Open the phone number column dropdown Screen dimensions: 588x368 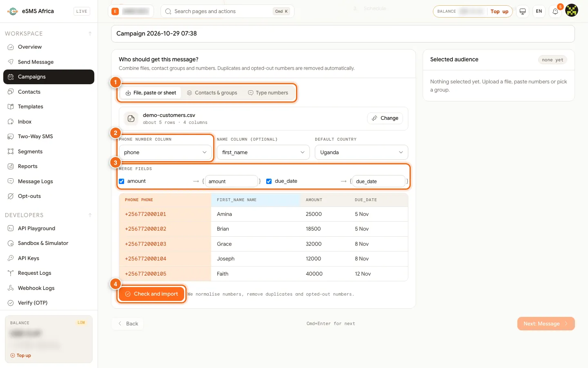coord(165,152)
